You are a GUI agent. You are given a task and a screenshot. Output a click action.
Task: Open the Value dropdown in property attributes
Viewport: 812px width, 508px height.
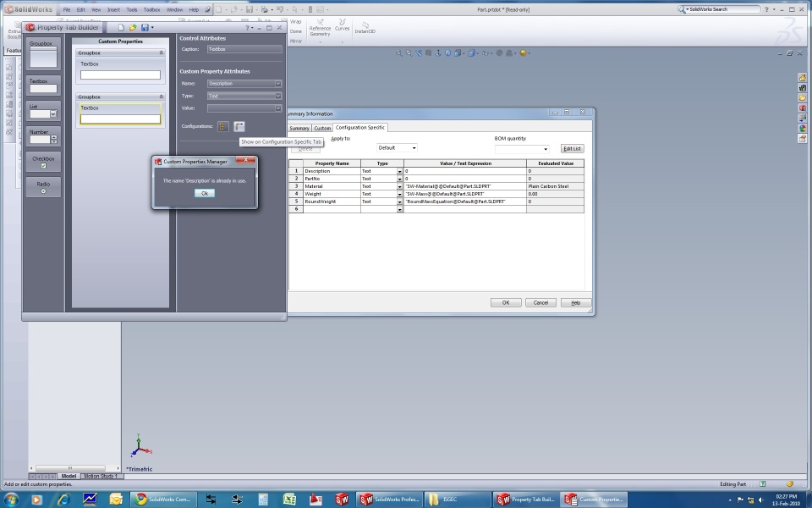pos(278,108)
